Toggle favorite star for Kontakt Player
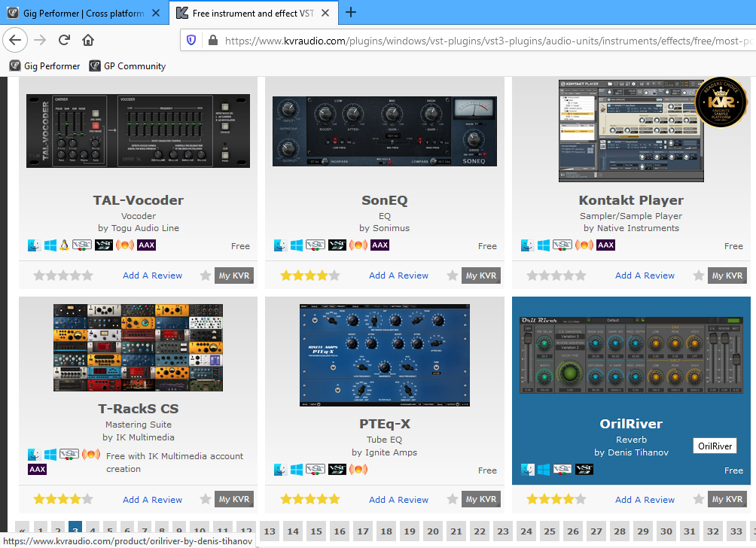 coord(698,276)
